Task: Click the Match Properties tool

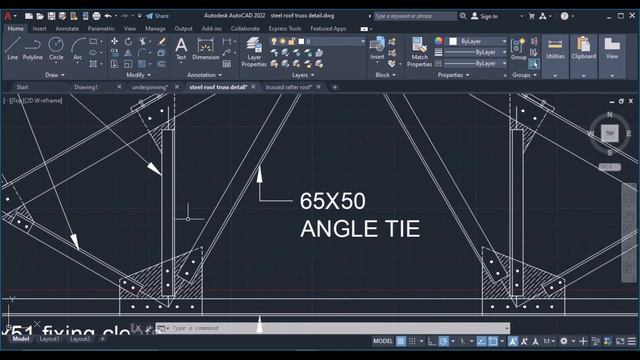Action: [x=419, y=52]
